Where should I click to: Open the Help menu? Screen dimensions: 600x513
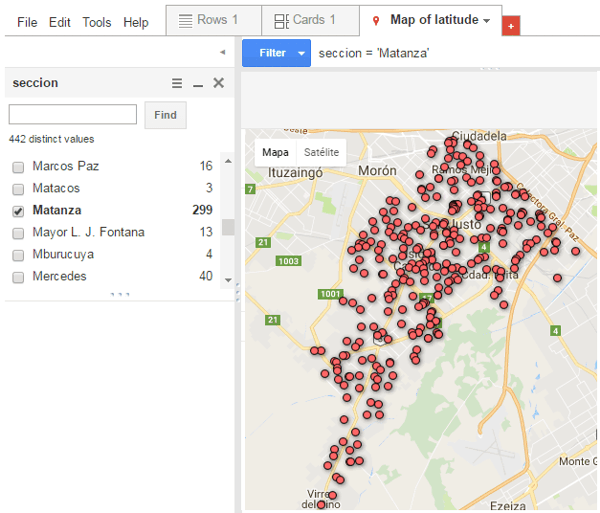[136, 22]
